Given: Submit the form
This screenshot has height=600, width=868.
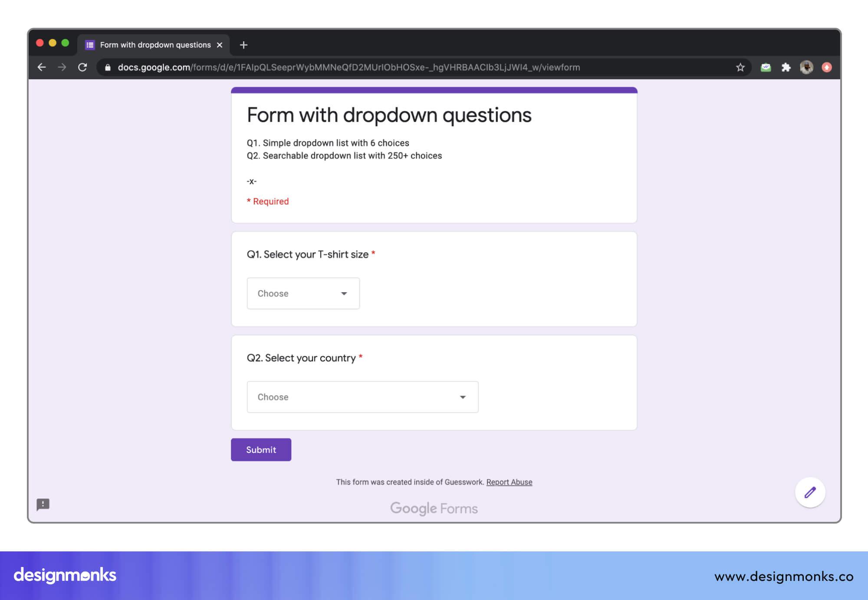Looking at the screenshot, I should [x=261, y=450].
